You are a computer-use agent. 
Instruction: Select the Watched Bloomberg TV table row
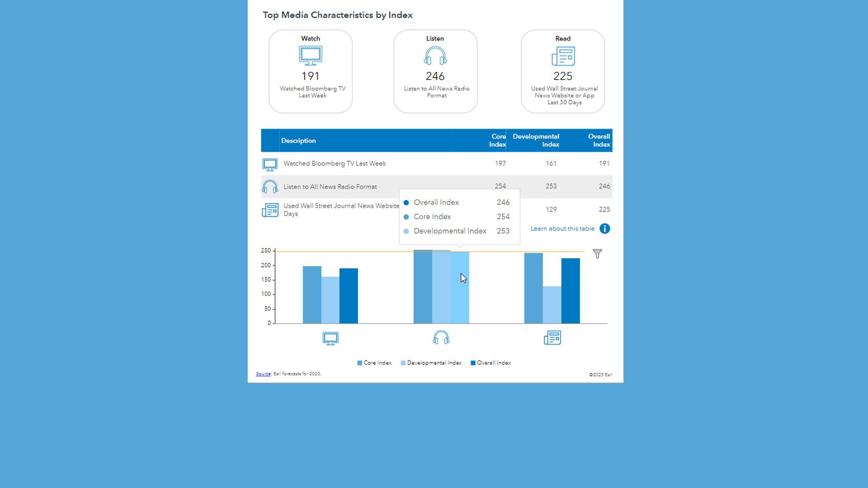335,164
